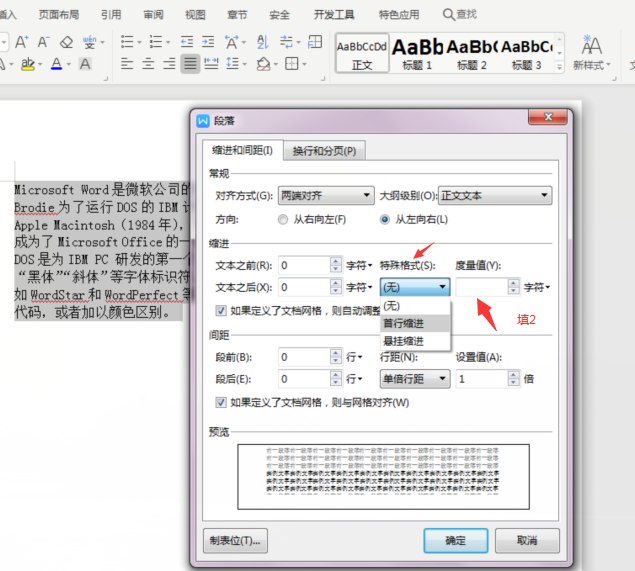Image resolution: width=635 pixels, height=571 pixels.
Task: Toggle show paragraph marks icon
Action: (x=286, y=42)
